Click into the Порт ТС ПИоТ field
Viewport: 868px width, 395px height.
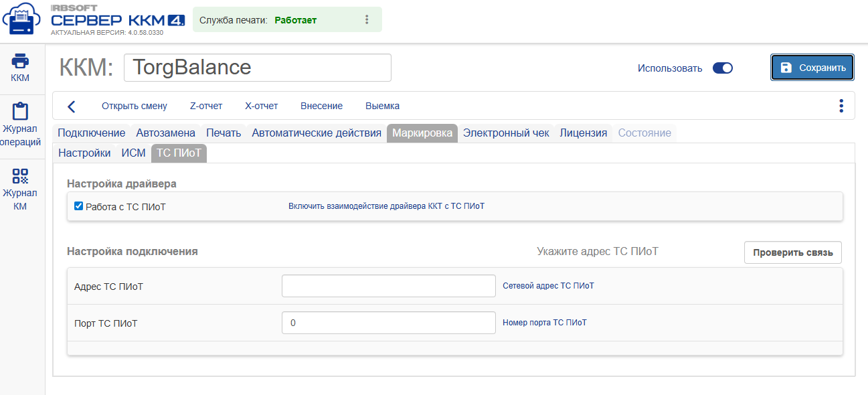[x=389, y=323]
